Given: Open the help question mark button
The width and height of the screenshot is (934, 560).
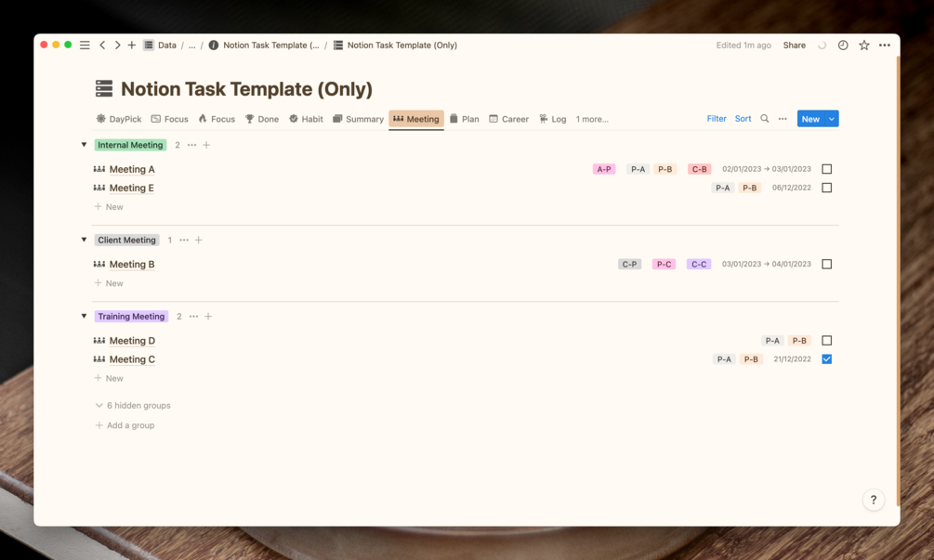Looking at the screenshot, I should pos(874,500).
